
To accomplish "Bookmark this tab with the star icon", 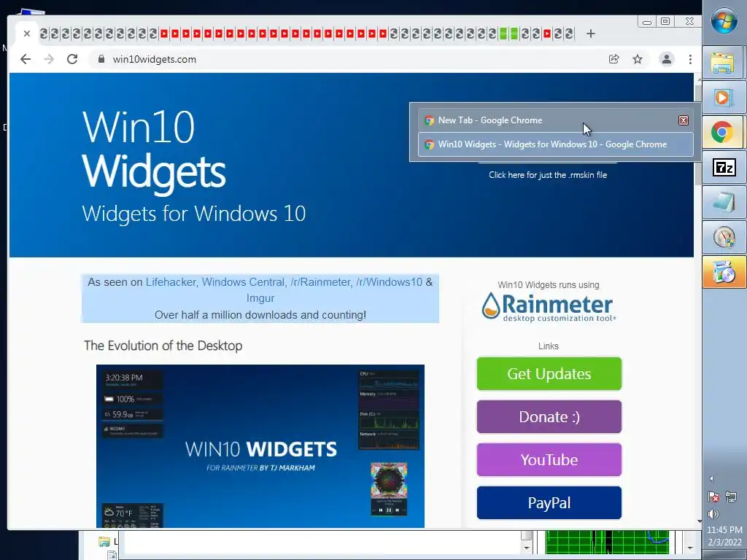I will (x=638, y=59).
